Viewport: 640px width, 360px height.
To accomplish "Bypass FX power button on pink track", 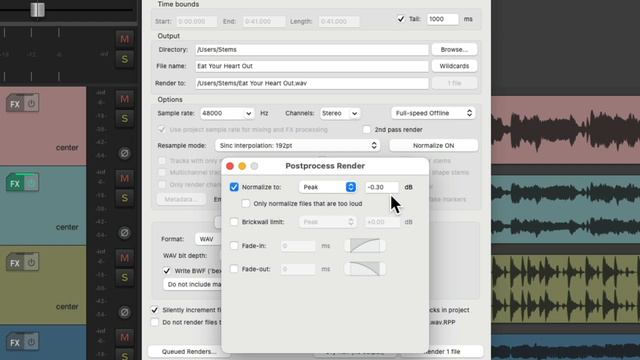I will click(x=31, y=104).
